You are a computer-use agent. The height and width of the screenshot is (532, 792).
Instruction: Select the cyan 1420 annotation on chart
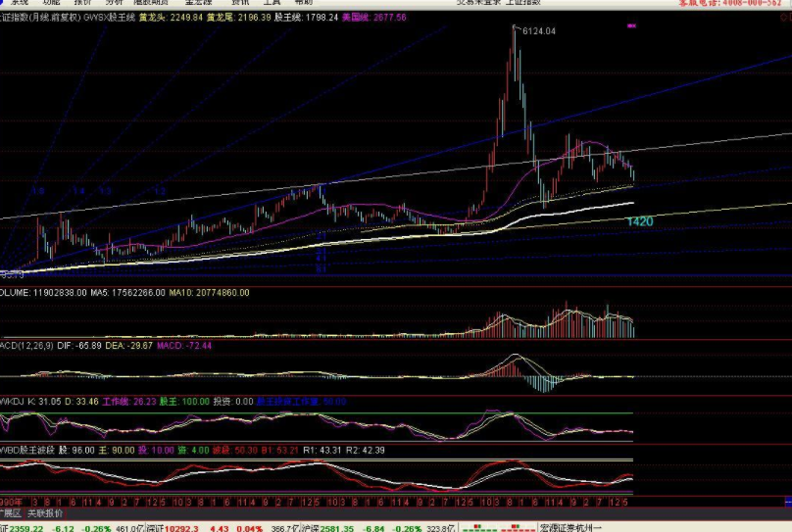(640, 221)
